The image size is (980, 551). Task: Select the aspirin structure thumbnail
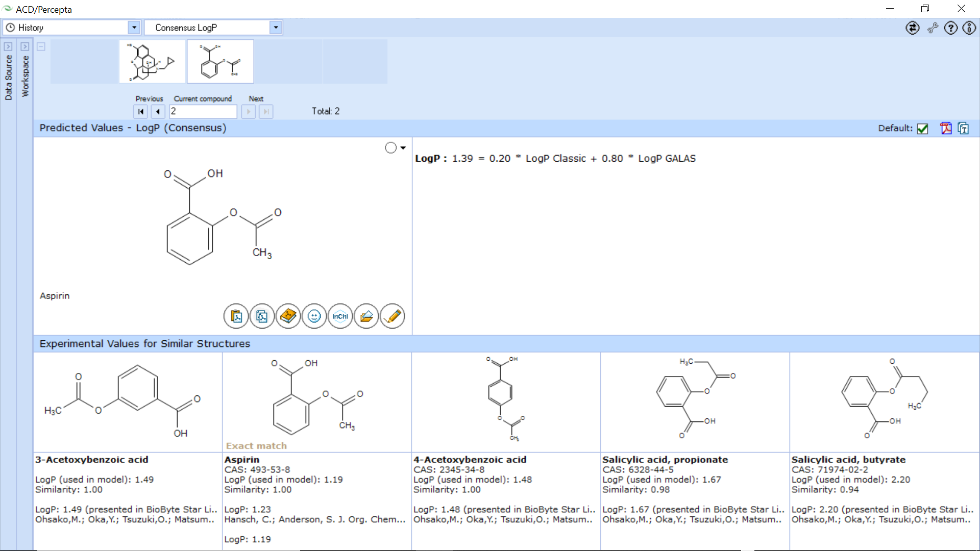[x=220, y=61]
